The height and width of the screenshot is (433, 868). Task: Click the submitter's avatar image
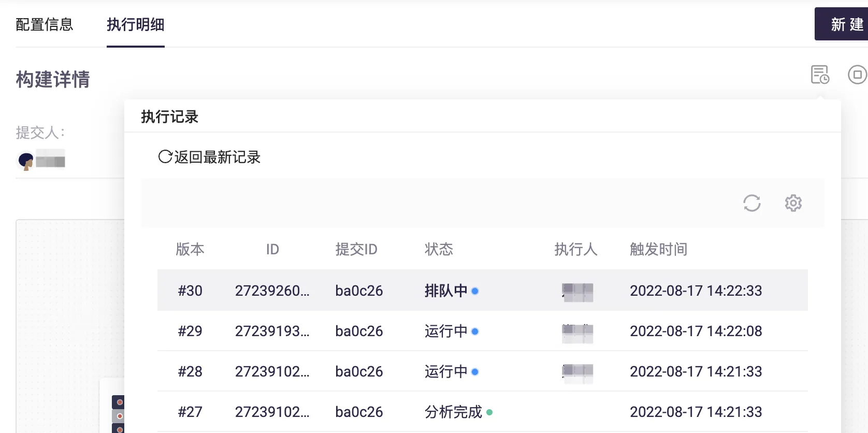coord(25,161)
